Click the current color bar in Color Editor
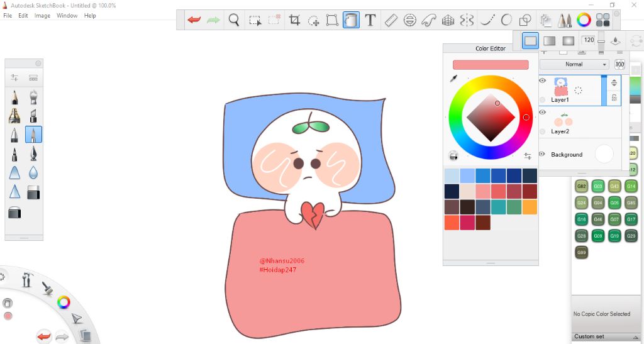 click(491, 65)
